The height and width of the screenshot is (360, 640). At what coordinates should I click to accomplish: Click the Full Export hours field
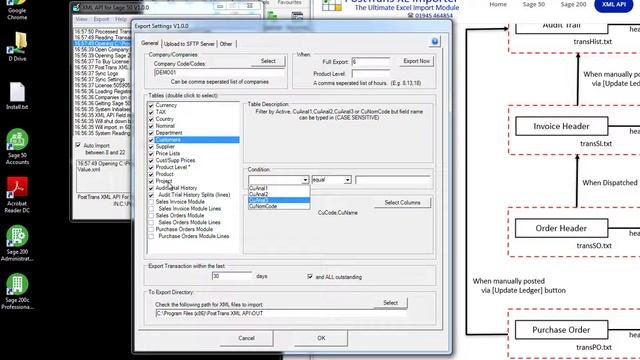[x=371, y=62]
